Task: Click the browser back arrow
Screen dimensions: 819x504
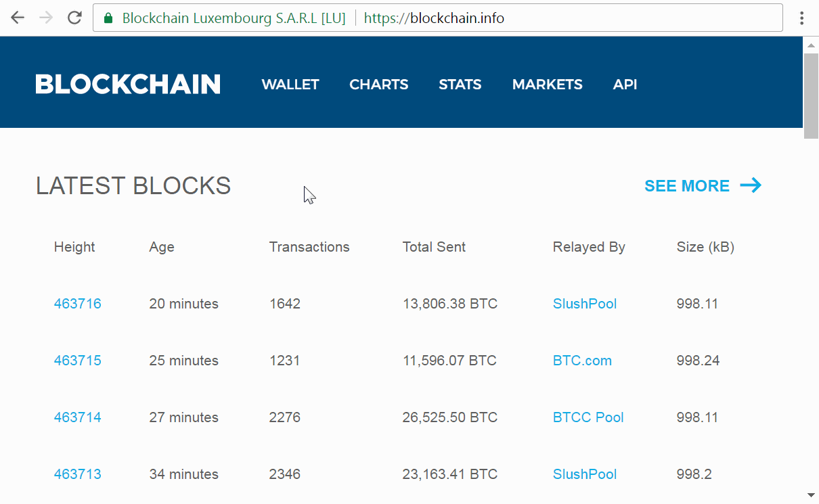Action: click(x=18, y=18)
